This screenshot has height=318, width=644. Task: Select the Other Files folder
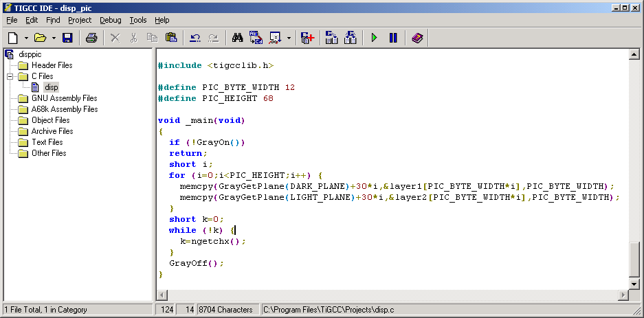pos(49,153)
